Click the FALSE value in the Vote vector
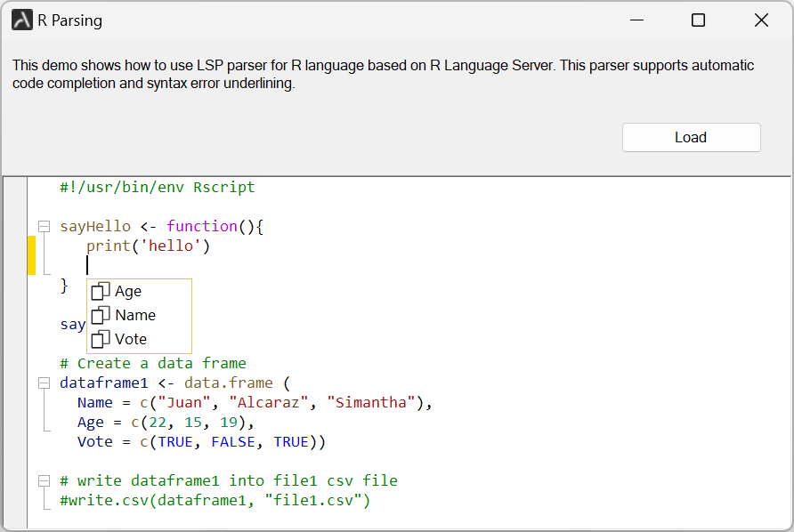This screenshot has width=794, height=532. (233, 442)
